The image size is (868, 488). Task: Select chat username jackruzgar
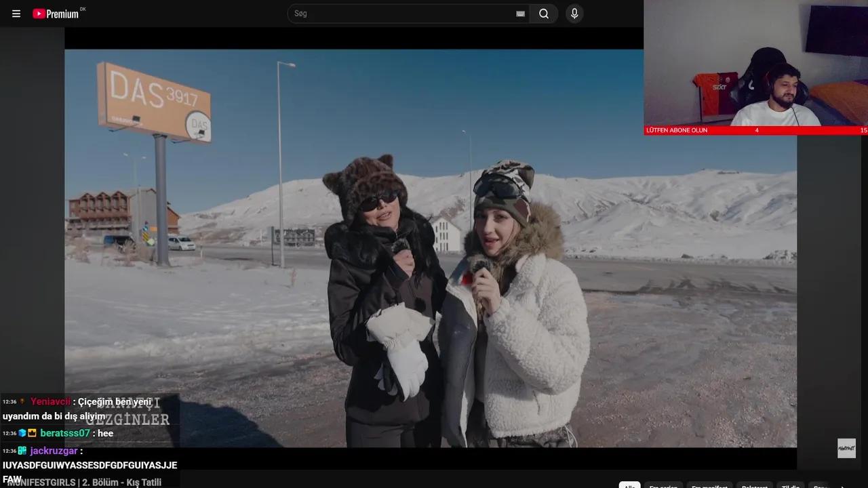tap(54, 451)
